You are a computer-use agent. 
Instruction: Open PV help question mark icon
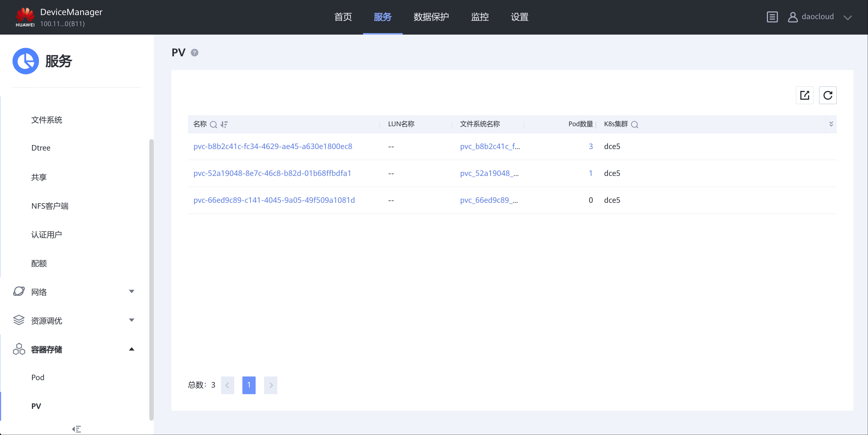pyautogui.click(x=195, y=53)
